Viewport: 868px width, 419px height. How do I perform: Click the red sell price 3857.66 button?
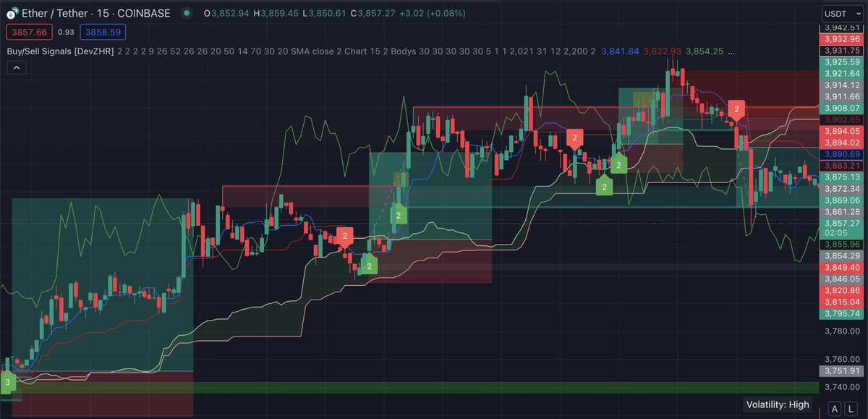point(28,32)
